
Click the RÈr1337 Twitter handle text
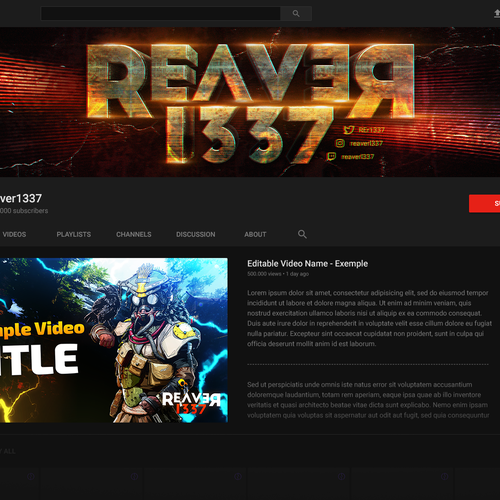pyautogui.click(x=371, y=130)
